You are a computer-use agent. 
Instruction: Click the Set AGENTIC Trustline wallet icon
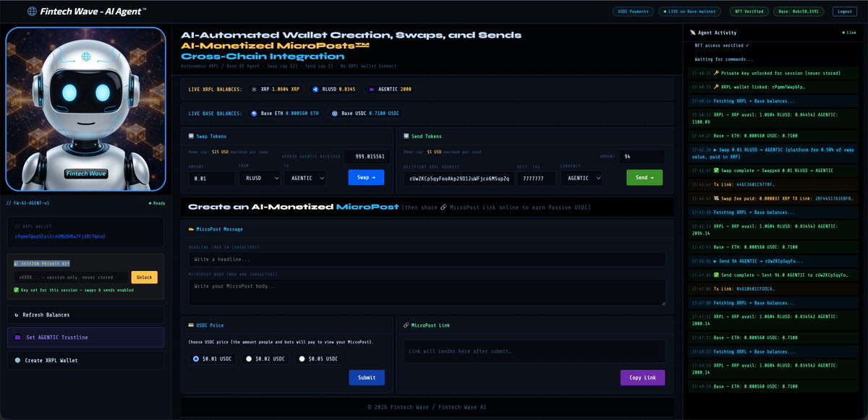17,338
